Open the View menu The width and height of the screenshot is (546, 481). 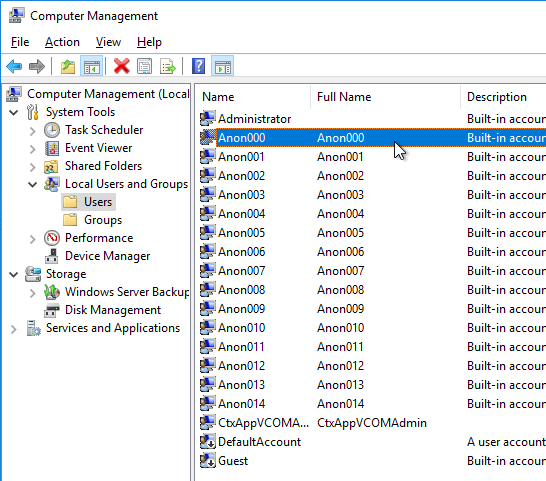coord(108,42)
